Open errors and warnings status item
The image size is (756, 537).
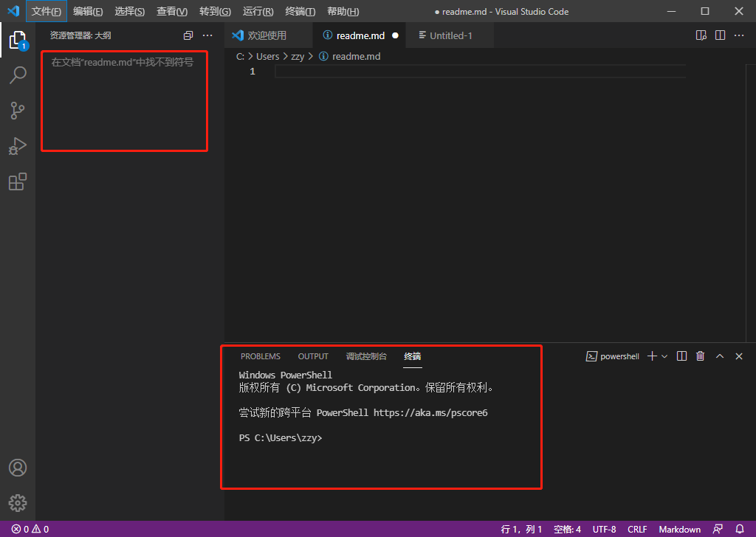30,529
